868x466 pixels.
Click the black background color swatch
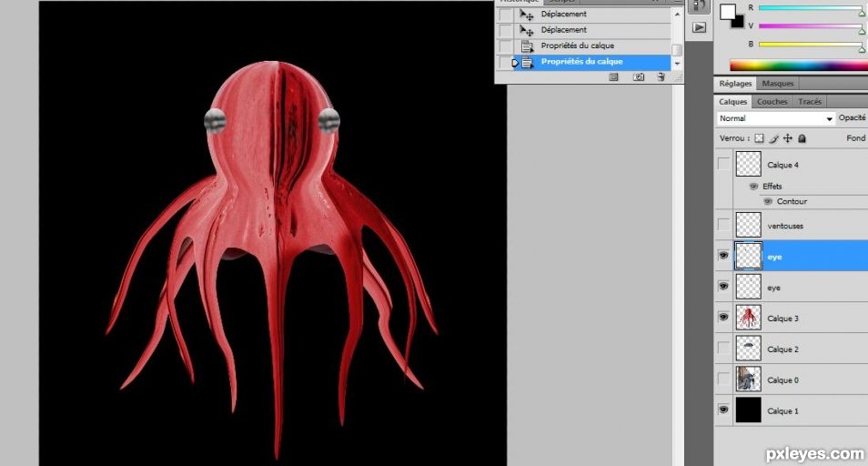tap(739, 23)
